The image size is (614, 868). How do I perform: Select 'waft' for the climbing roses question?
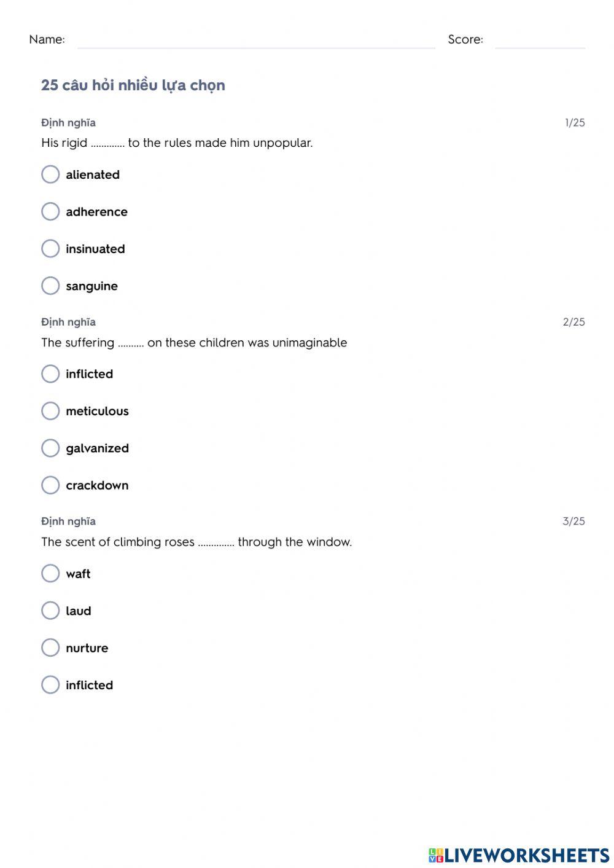(x=50, y=574)
